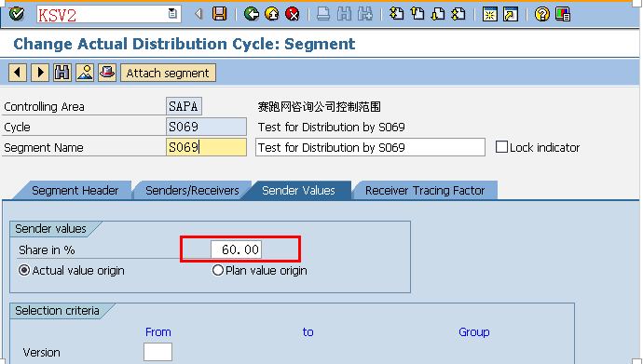Select the Plan value origin radio button
The image size is (643, 364).
point(218,270)
